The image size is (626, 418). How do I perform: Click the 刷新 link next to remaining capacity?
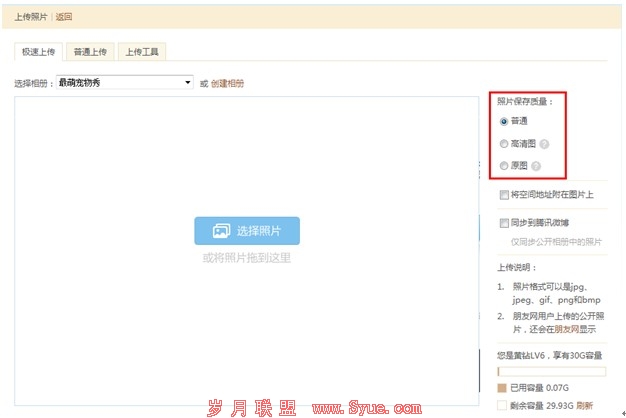click(584, 406)
